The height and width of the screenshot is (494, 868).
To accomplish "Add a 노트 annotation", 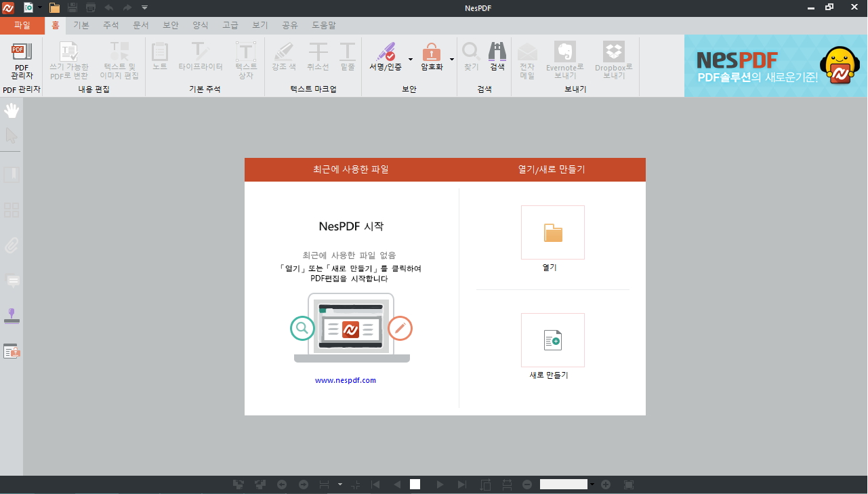I will point(160,57).
